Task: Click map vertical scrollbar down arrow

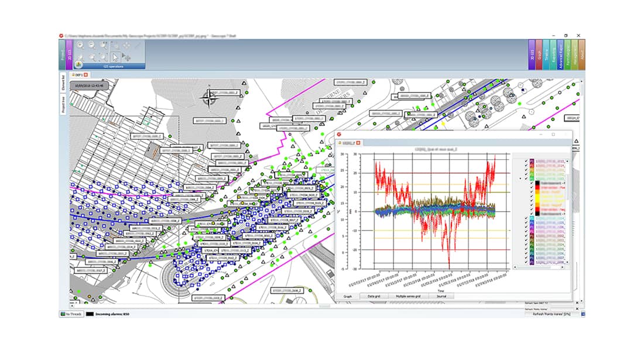Action: [583, 302]
